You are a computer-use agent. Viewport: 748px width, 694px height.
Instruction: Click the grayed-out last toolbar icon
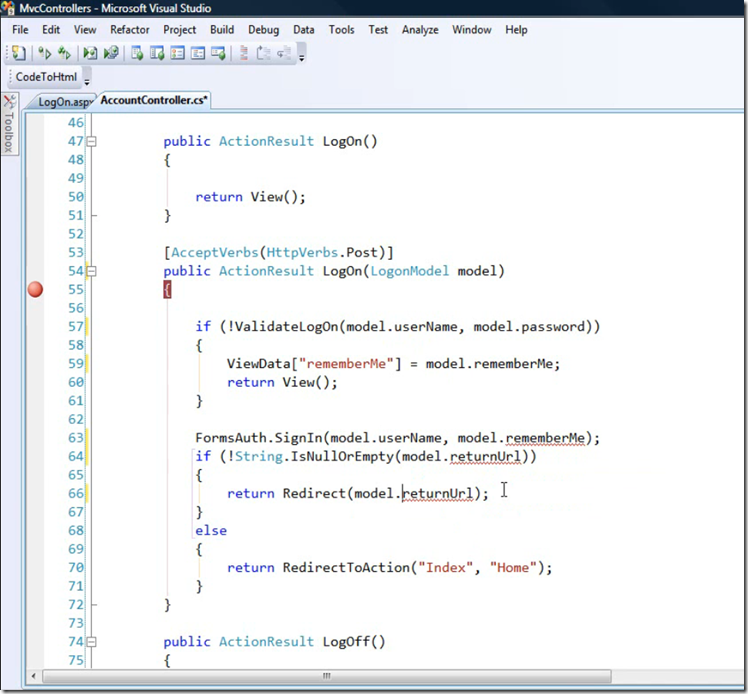[x=284, y=53]
